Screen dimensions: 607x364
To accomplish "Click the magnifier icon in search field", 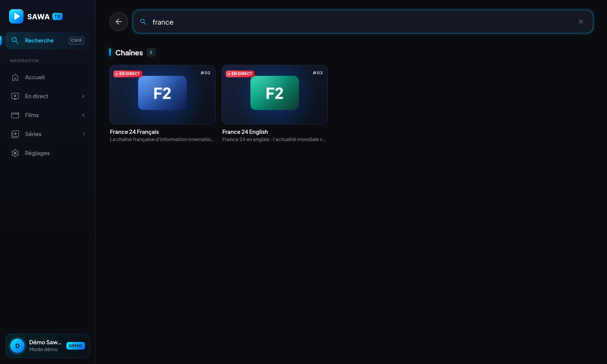I will 143,22.
